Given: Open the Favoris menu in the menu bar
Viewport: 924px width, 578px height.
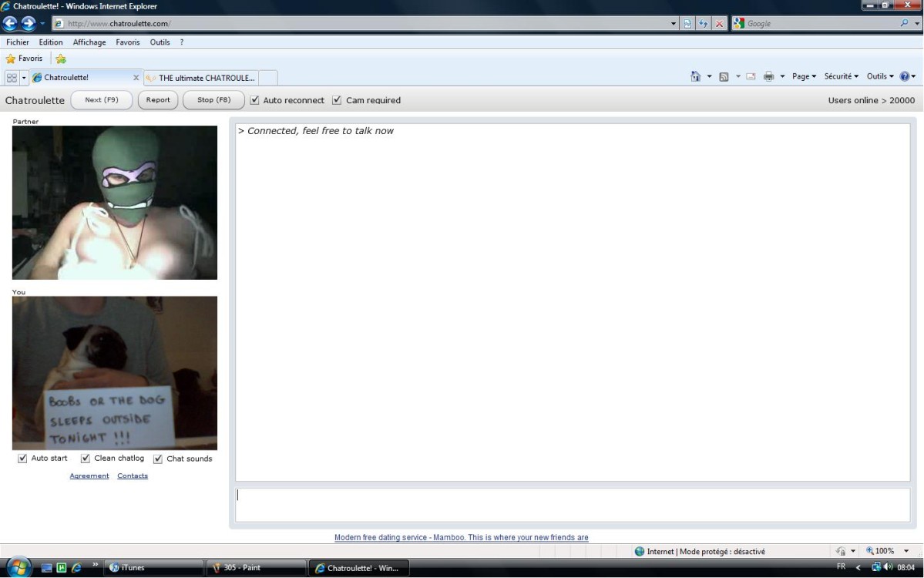Looking at the screenshot, I should (x=128, y=42).
